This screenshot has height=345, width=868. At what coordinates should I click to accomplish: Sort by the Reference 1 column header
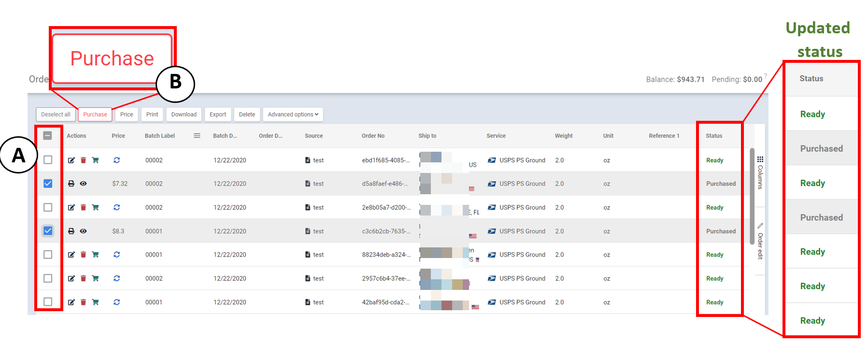click(x=664, y=136)
